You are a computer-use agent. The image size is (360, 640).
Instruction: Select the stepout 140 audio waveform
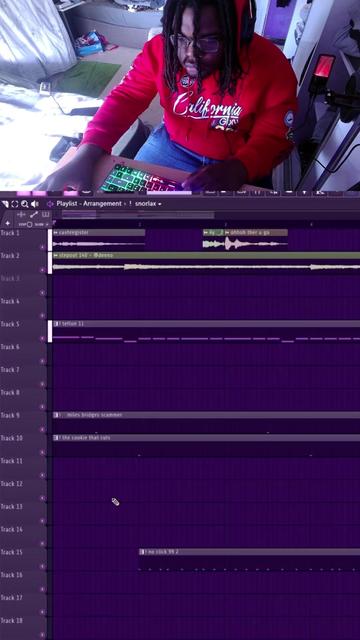206,267
